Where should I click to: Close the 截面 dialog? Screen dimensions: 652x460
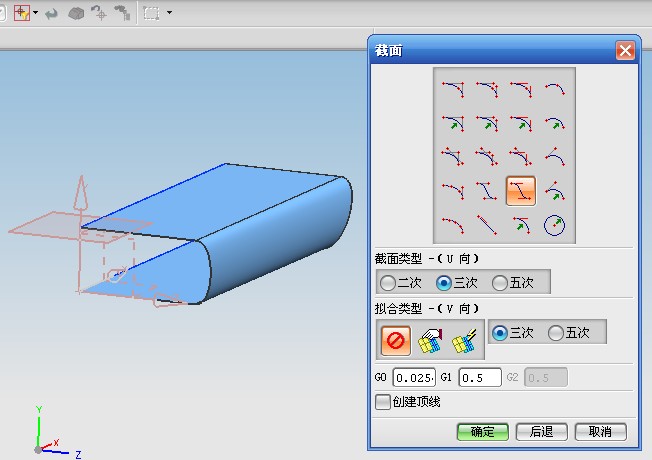click(x=625, y=51)
